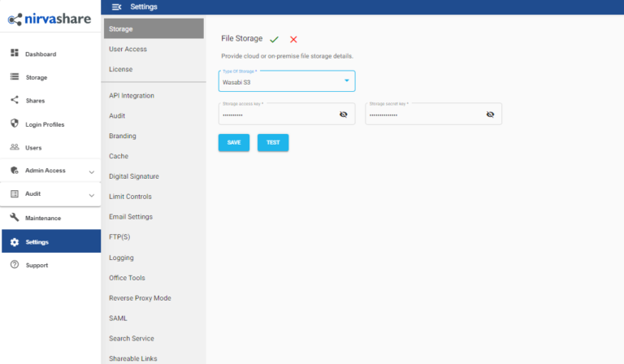Viewport: 624px width, 364px height.
Task: Click the Users people icon
Action: coord(15,148)
